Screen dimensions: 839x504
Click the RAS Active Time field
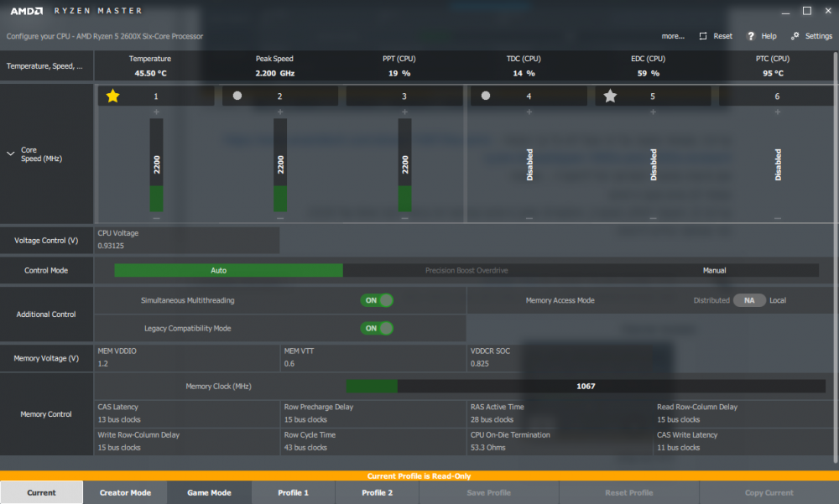click(x=560, y=413)
